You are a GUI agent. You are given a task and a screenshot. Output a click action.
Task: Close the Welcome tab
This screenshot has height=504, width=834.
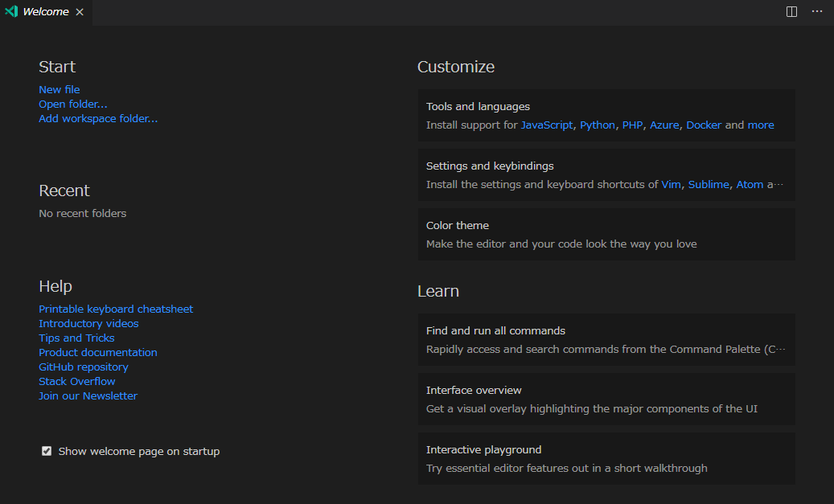coord(79,12)
